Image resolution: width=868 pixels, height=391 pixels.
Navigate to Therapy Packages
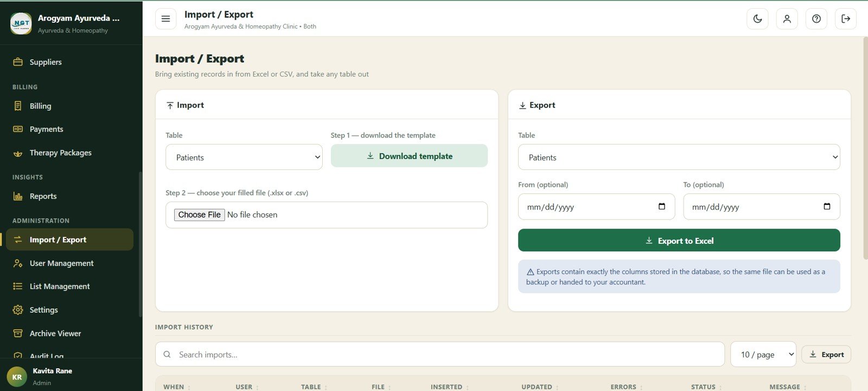61,153
